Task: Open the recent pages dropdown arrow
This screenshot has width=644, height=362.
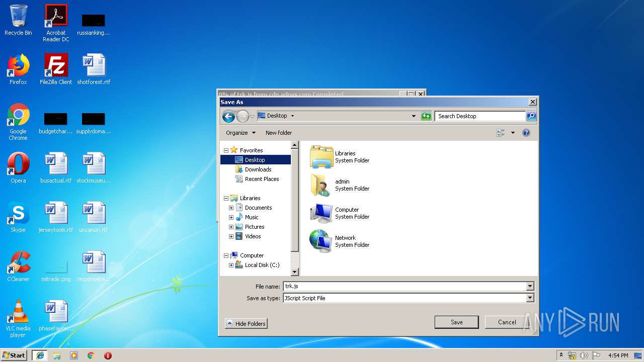Action: [x=252, y=117]
